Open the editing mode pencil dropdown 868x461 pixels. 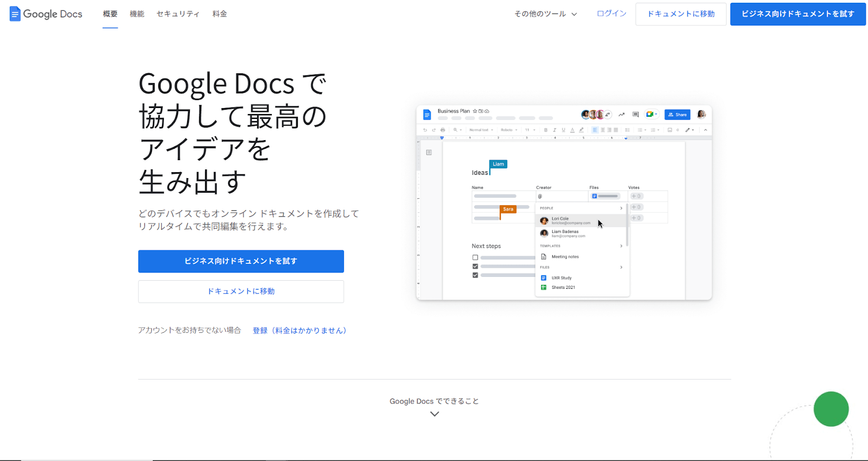(x=690, y=130)
